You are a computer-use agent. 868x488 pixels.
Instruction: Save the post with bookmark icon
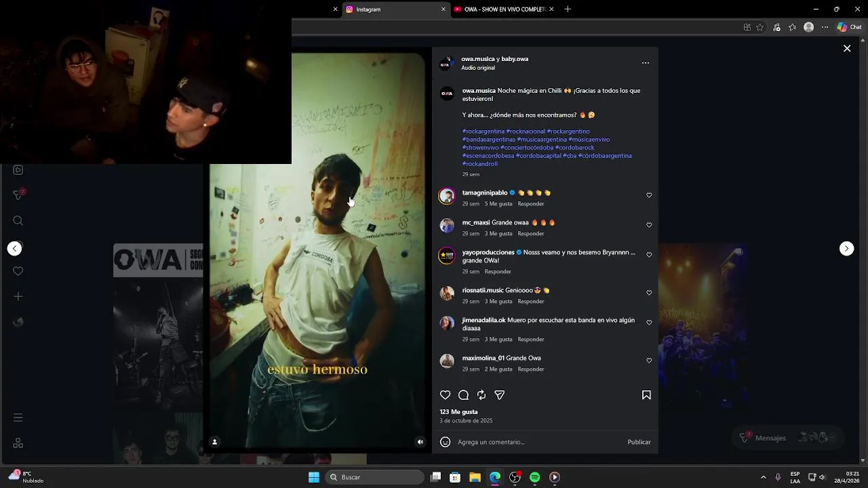[x=646, y=395]
